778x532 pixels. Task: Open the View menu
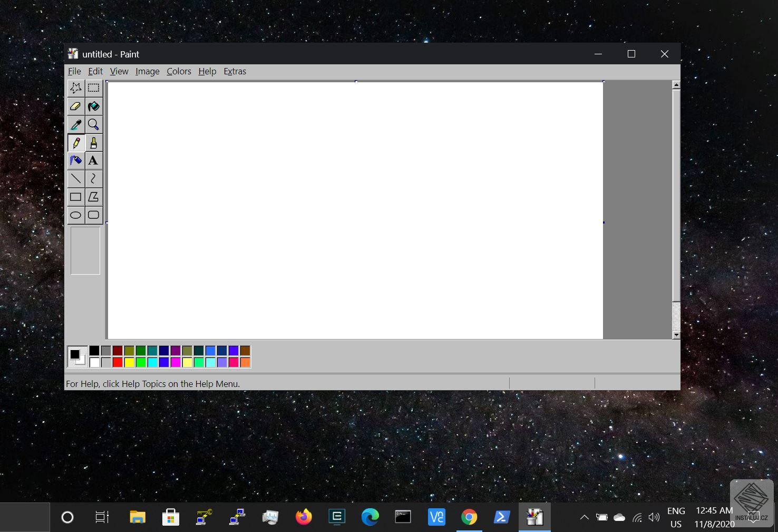click(x=119, y=71)
